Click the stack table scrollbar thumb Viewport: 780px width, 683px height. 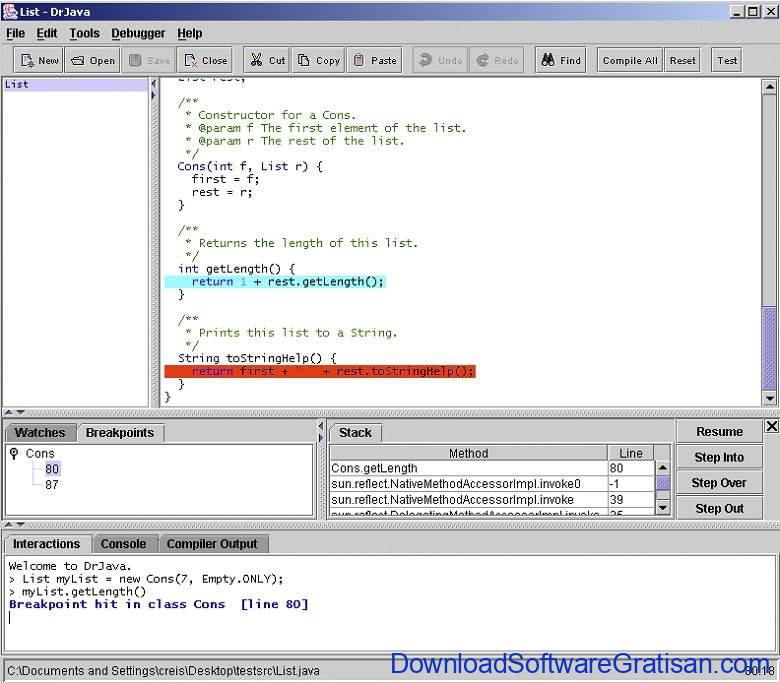(x=663, y=483)
